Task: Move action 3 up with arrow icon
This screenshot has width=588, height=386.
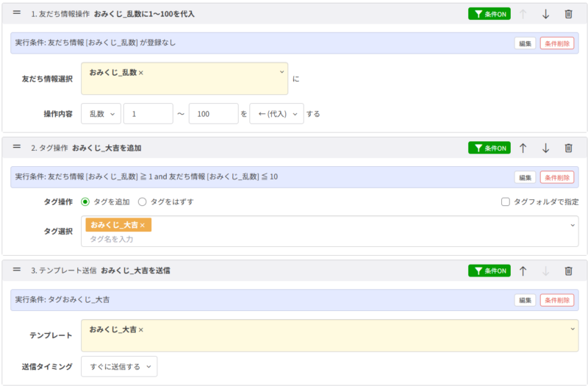Action: (523, 271)
